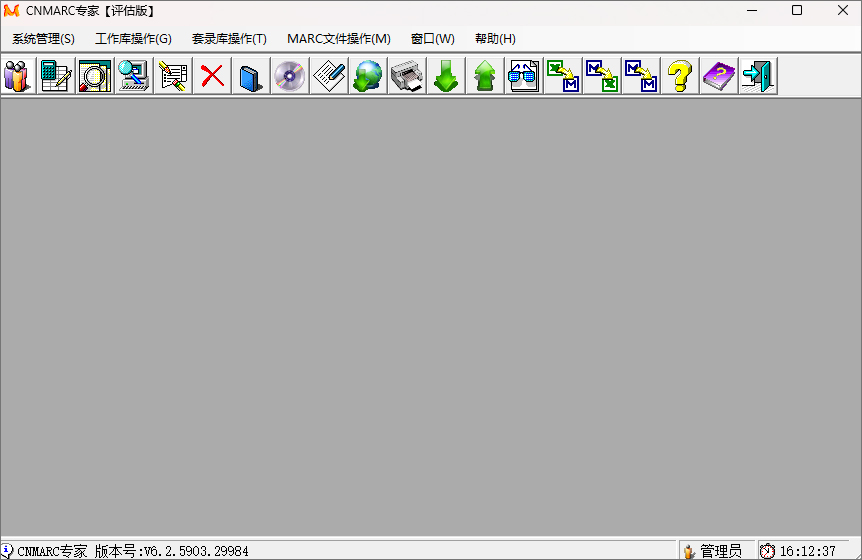Click the globe download icon
This screenshot has width=862, height=560.
click(x=368, y=76)
